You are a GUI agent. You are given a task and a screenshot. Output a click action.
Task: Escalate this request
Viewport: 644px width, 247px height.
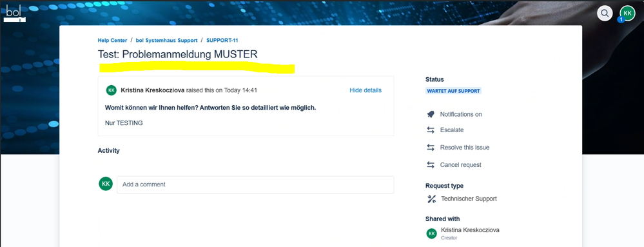coord(452,130)
